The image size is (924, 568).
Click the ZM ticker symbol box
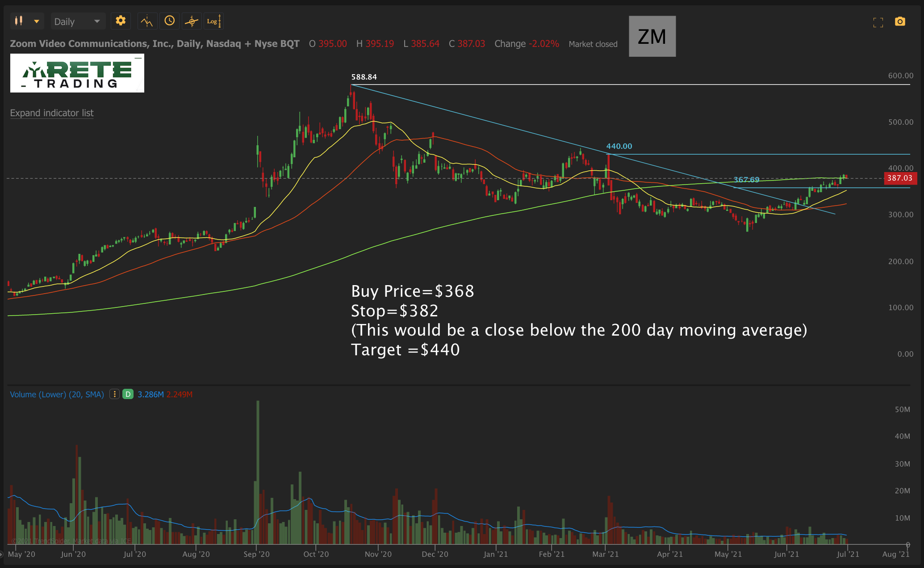652,36
